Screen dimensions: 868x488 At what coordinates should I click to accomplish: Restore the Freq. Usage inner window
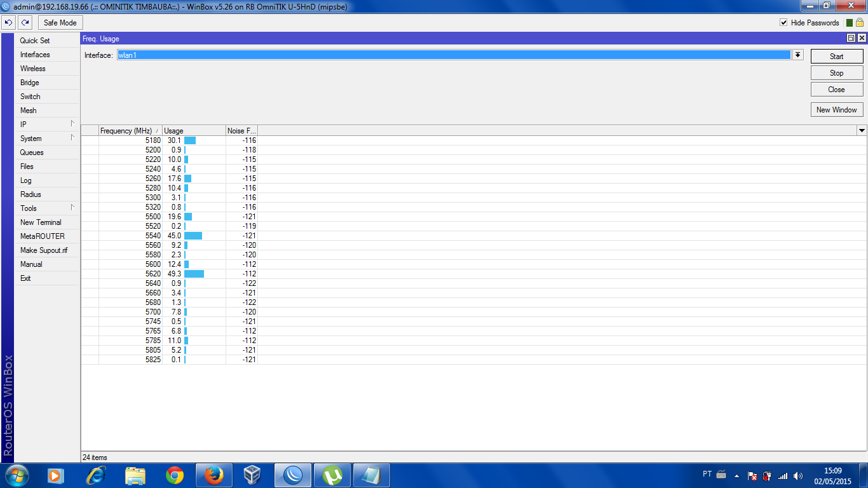click(x=851, y=38)
